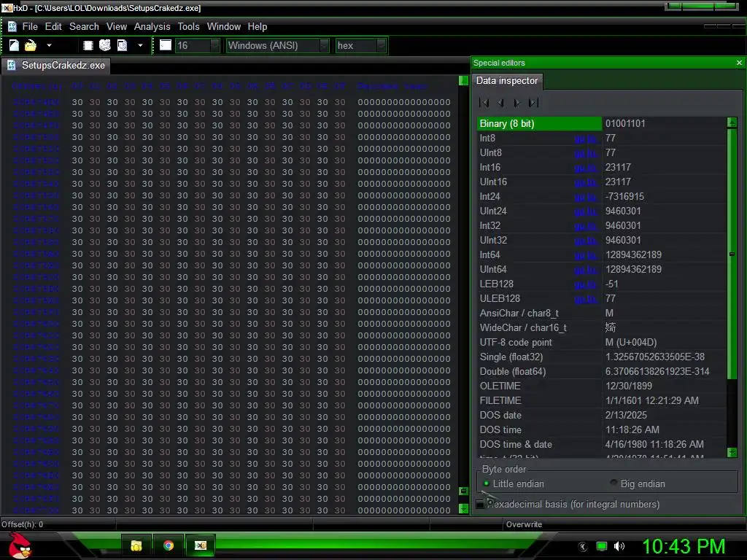Image resolution: width=747 pixels, height=560 pixels.
Task: Open the Search menu
Action: click(x=85, y=27)
